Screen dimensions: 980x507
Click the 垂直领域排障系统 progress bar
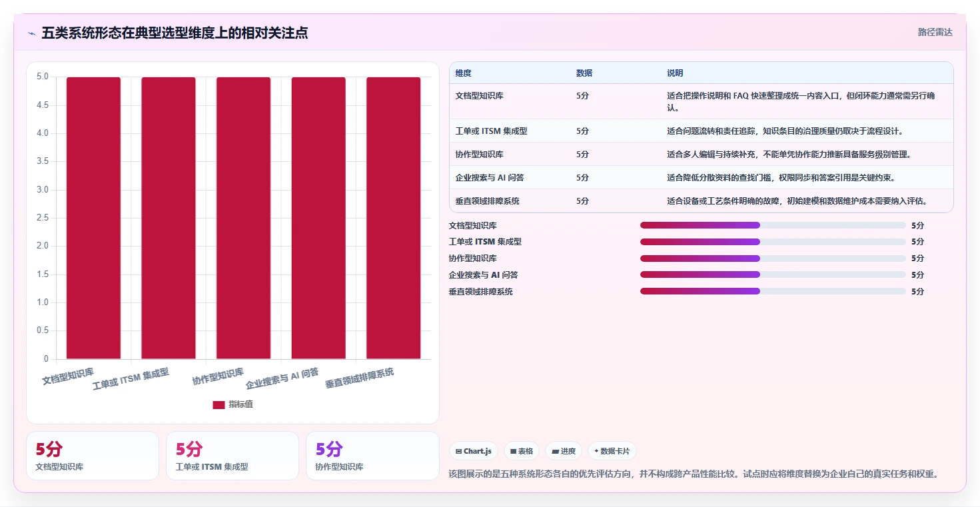point(773,291)
